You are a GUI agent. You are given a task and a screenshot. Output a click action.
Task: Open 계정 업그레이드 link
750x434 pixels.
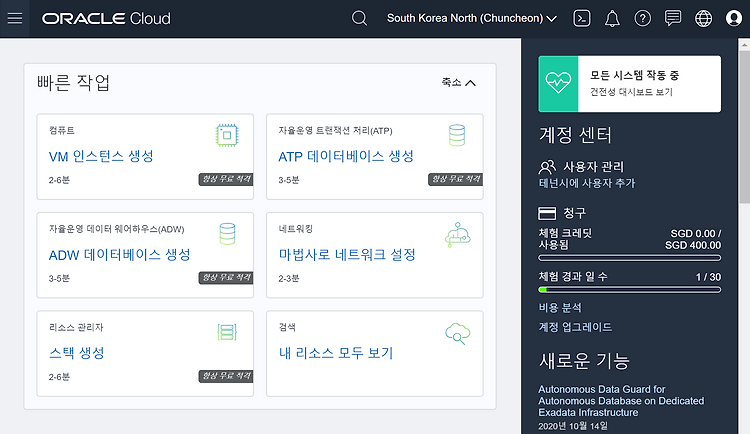(x=575, y=327)
